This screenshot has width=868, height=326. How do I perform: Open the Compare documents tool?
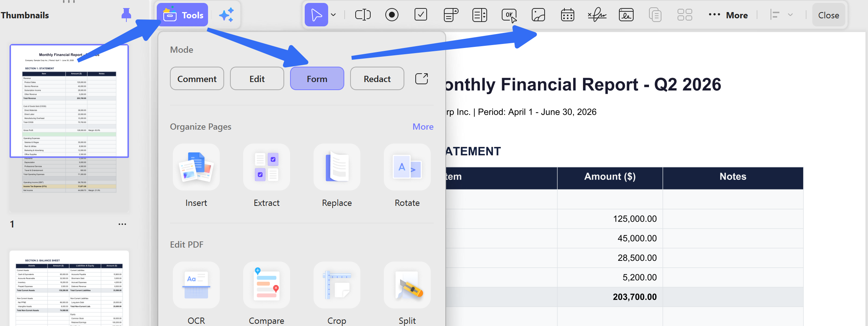[x=267, y=293]
